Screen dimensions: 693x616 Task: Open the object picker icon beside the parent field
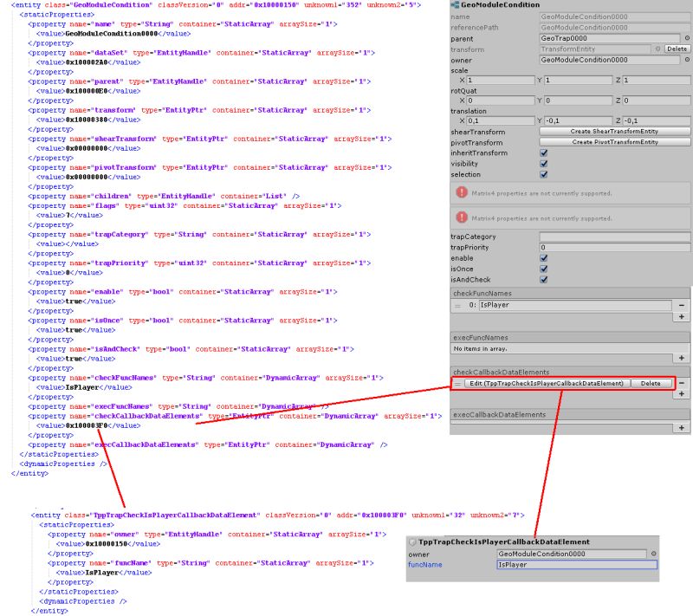[x=687, y=39]
